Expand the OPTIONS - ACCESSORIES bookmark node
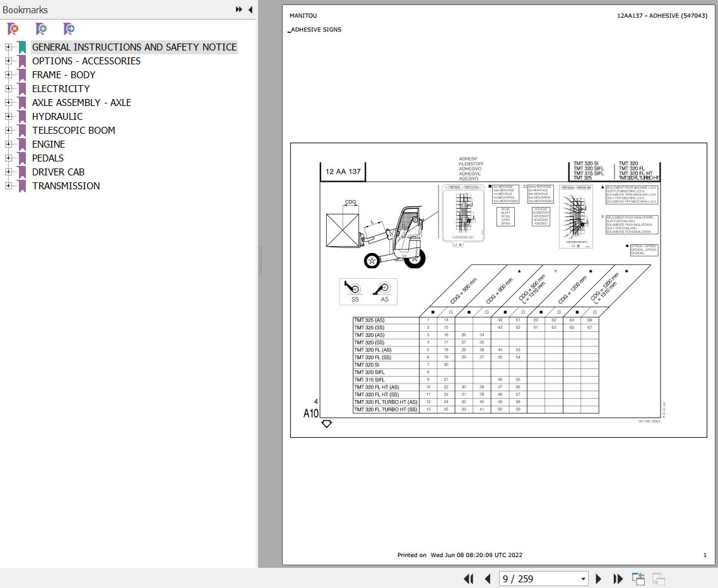Screen dimensions: 718x588 click(8, 61)
